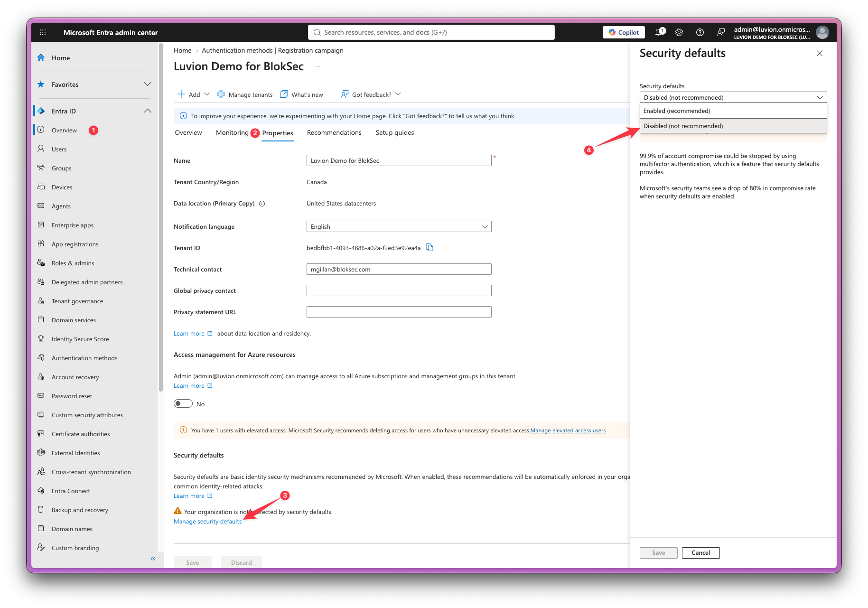Image resolution: width=868 pixels, height=608 pixels.
Task: Click Manage tenants in toolbar
Action: pos(245,94)
